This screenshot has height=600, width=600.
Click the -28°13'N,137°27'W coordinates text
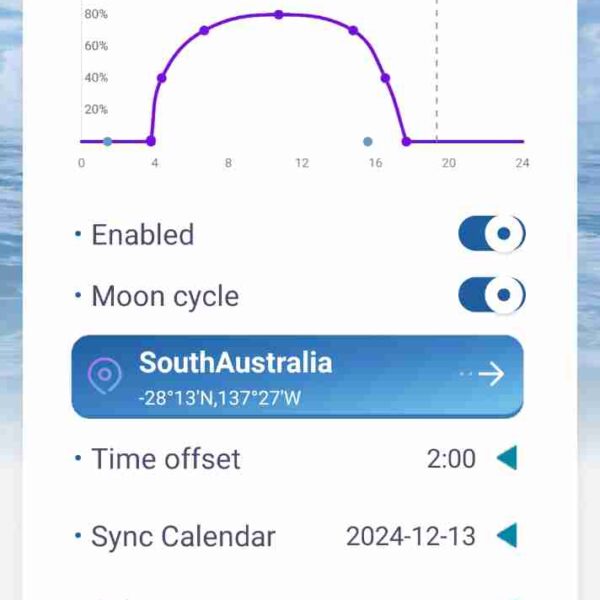220,398
